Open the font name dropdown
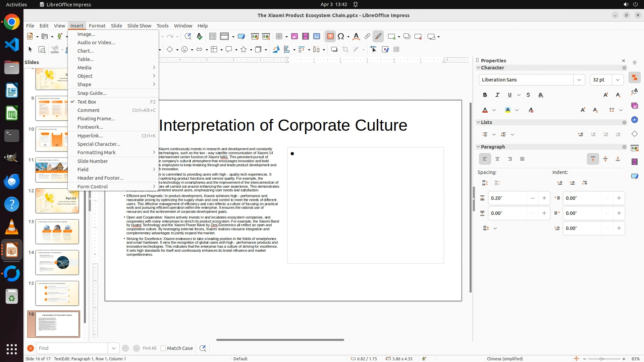The image size is (644, 362). [x=579, y=80]
